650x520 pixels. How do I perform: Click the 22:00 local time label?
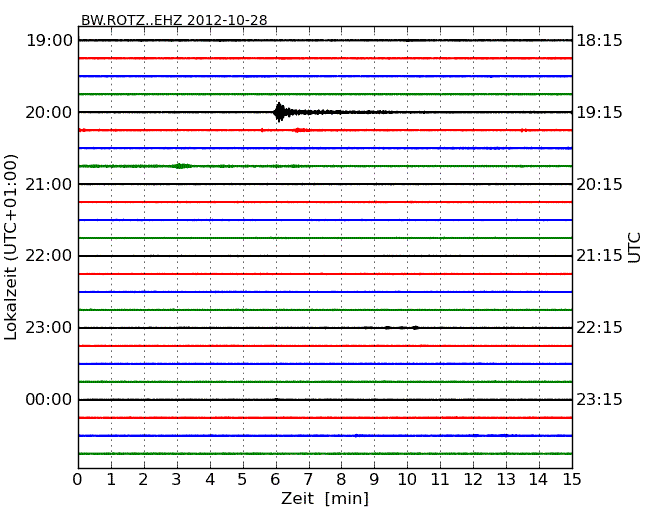pyautogui.click(x=49, y=256)
